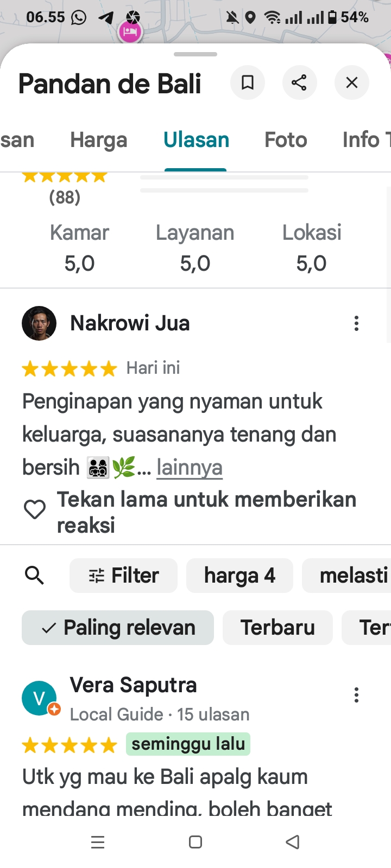Open three-dot menu on Nakrowi Jua's review
Image resolution: width=391 pixels, height=868 pixels.
[x=356, y=323]
